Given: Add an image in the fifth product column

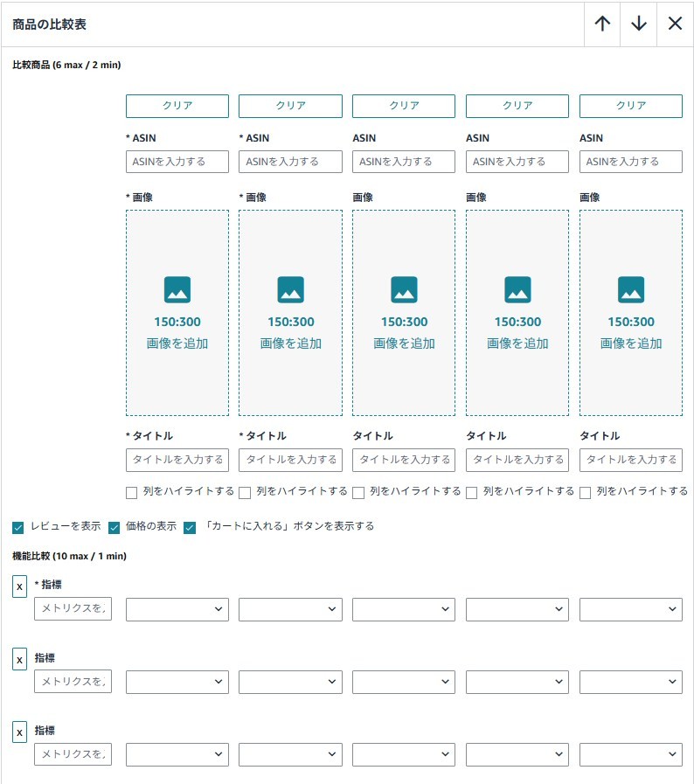Looking at the screenshot, I should (630, 312).
